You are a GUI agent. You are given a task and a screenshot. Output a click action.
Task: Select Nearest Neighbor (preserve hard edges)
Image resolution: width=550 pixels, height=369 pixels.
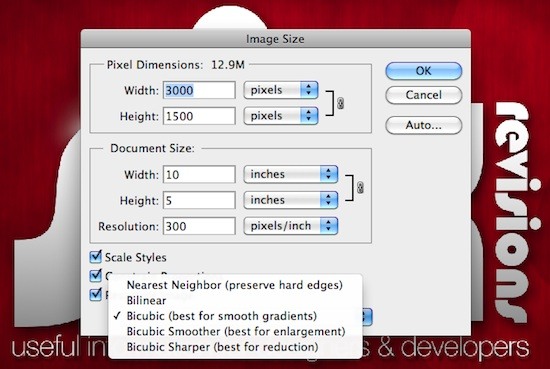[x=235, y=285]
